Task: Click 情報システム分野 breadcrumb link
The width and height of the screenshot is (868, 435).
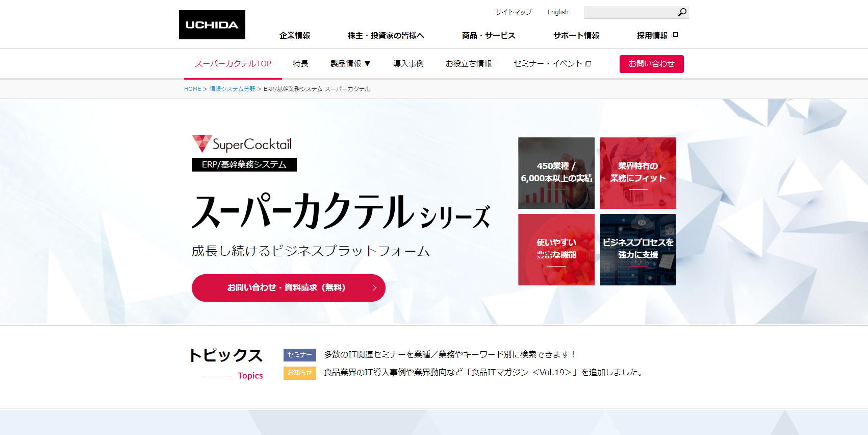Action: [x=233, y=89]
